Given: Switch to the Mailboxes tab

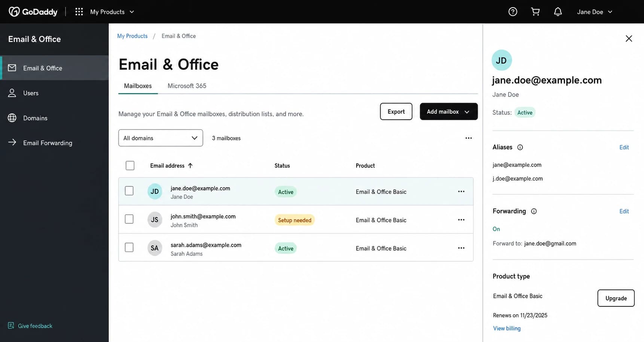Looking at the screenshot, I should pyautogui.click(x=138, y=86).
